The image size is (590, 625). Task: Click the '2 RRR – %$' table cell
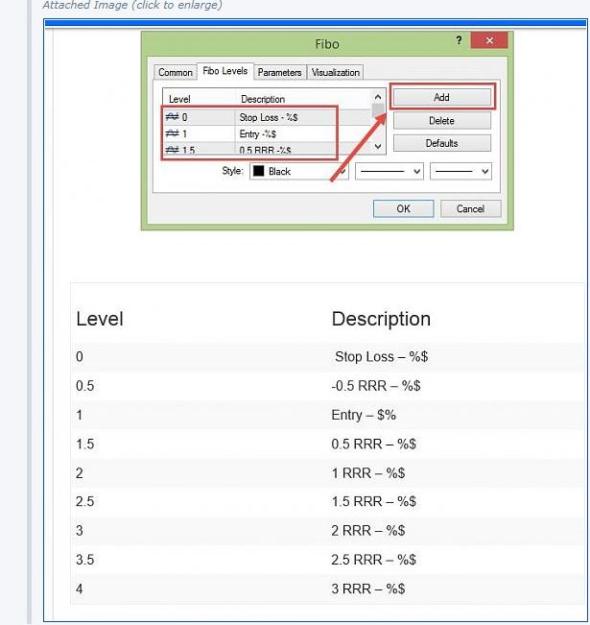(x=368, y=531)
